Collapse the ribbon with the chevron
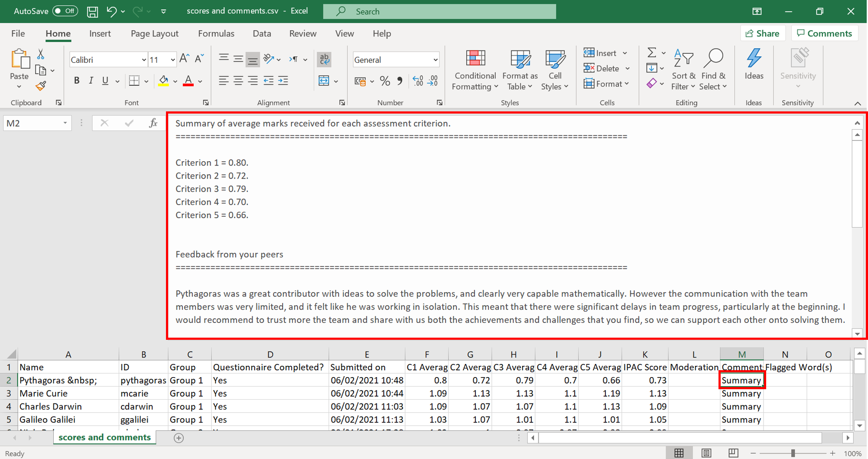This screenshot has height=459, width=868. [858, 103]
